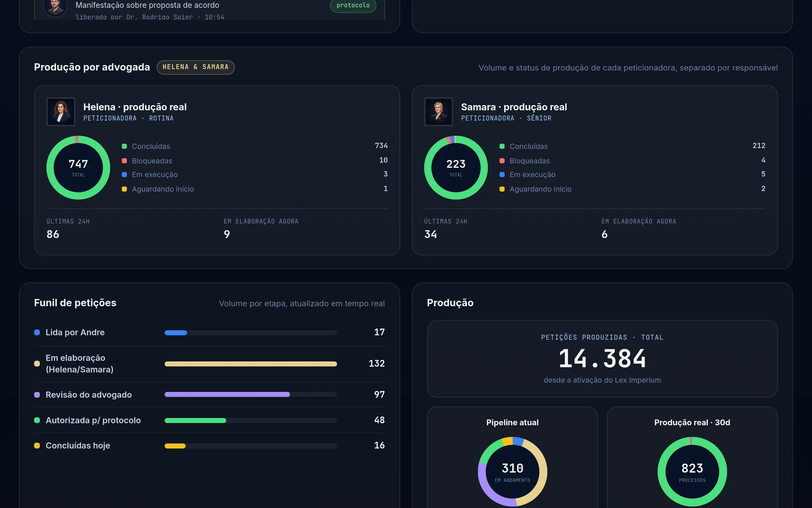Screen dimensions: 812x508
Task: Click the count 132 in the funnel
Action: click(x=377, y=363)
